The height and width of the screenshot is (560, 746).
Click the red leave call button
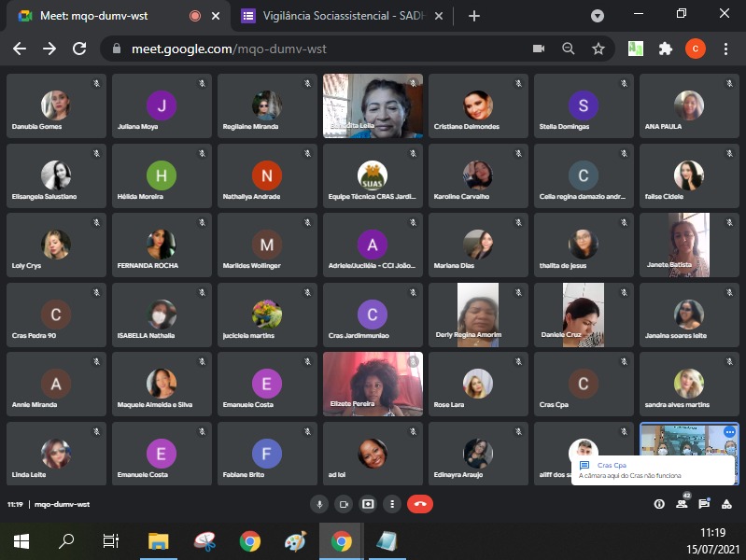(x=419, y=504)
